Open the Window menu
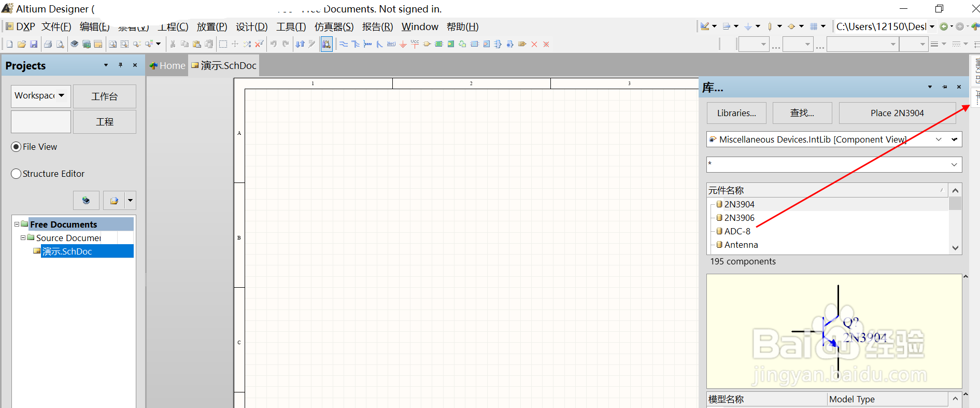 pos(420,26)
